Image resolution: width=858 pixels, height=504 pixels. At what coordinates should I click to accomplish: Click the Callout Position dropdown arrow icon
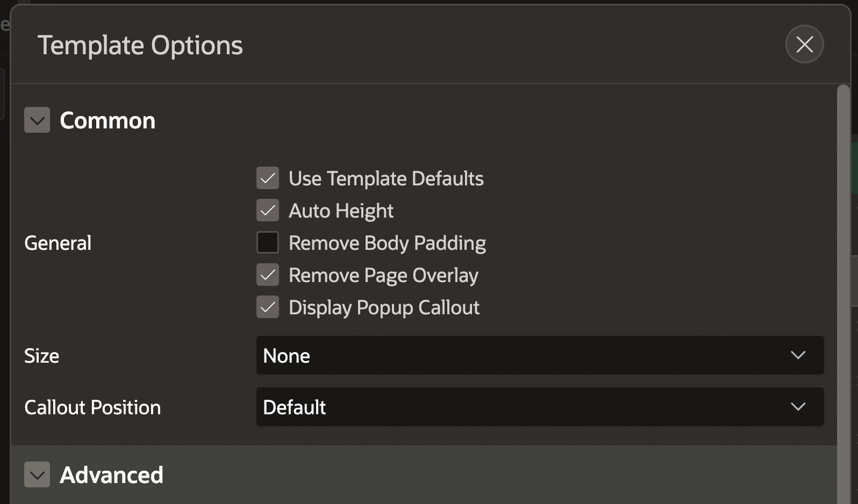pos(798,407)
